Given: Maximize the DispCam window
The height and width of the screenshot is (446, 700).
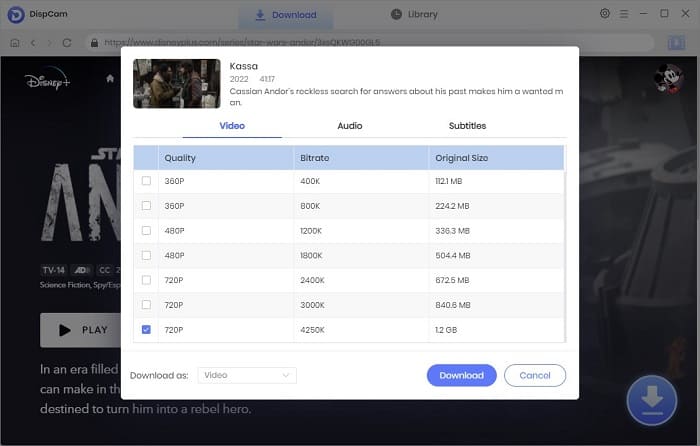Looking at the screenshot, I should 664,13.
